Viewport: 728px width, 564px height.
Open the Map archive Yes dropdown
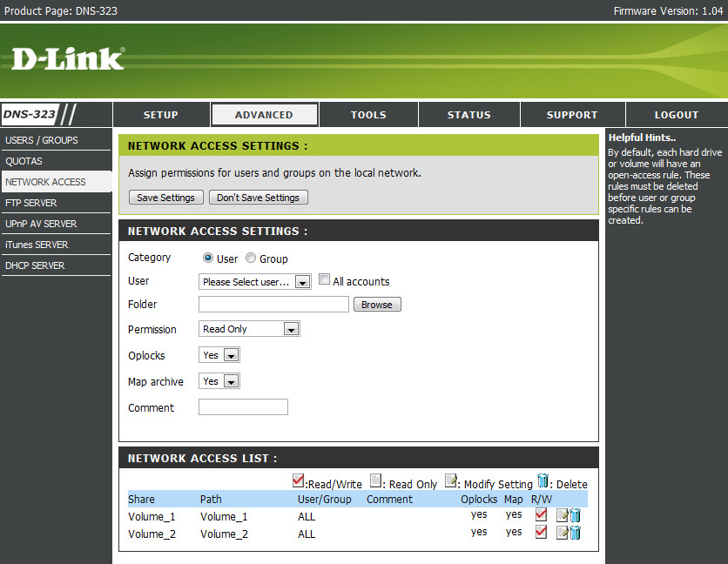[219, 381]
